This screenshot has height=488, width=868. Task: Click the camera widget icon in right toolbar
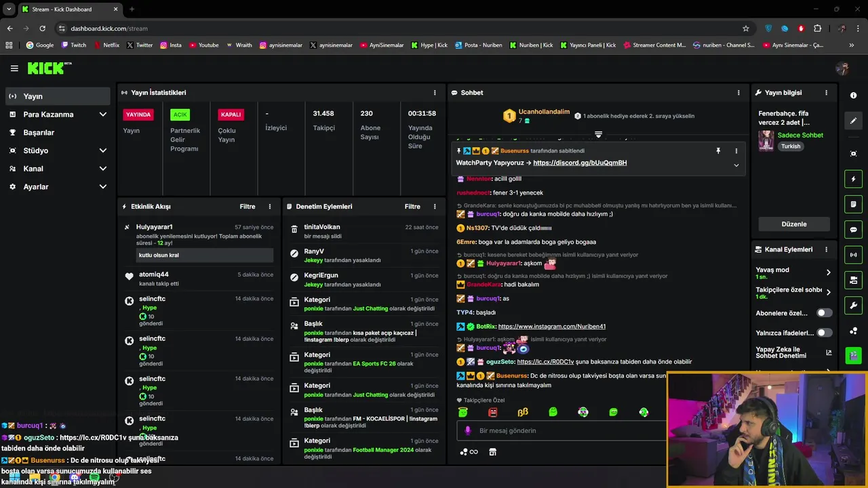[854, 280]
